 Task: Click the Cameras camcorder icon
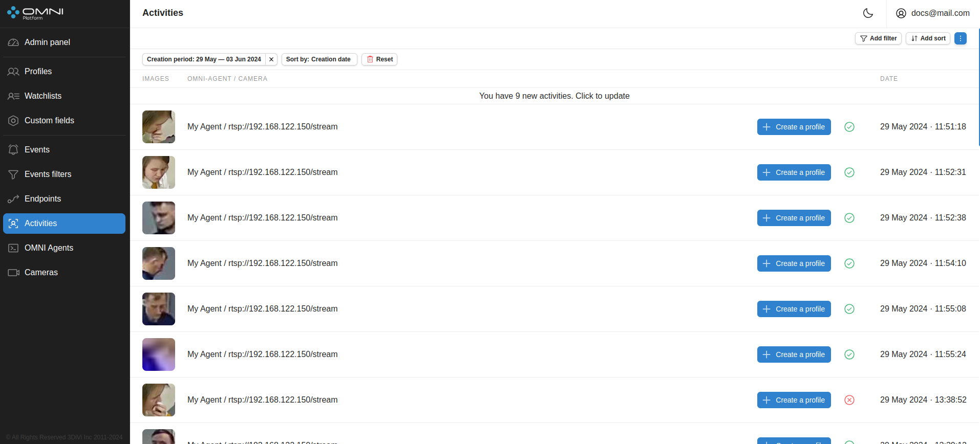tap(13, 273)
